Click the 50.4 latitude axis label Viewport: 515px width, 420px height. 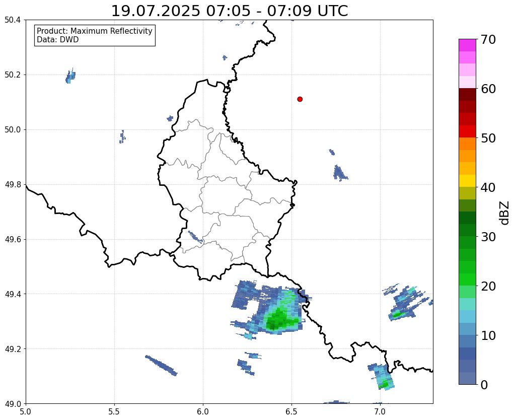tap(13, 20)
